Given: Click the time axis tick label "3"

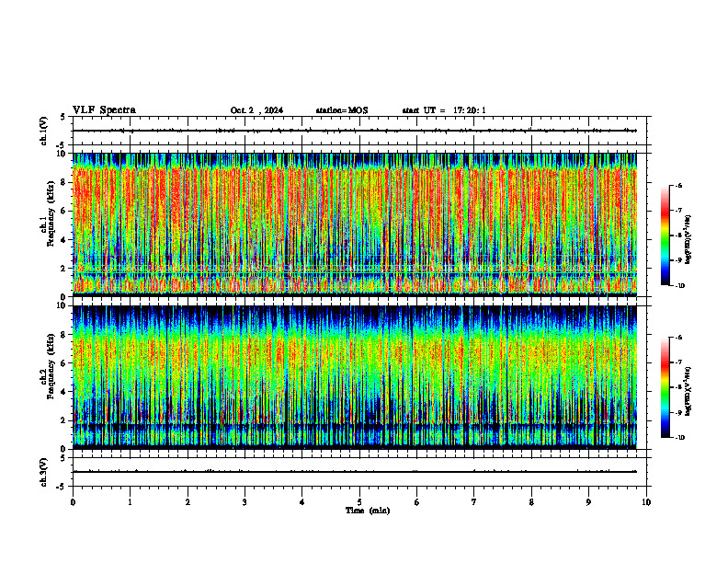Looking at the screenshot, I should click(x=245, y=502).
